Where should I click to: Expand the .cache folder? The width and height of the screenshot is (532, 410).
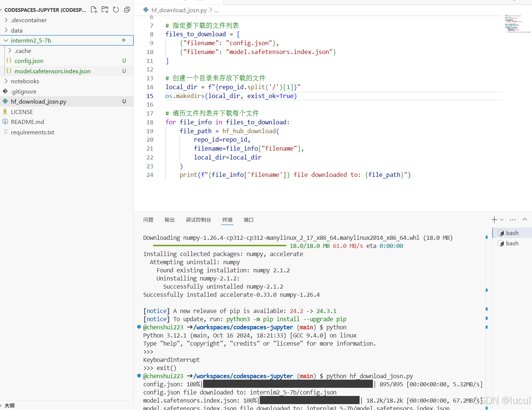tap(10, 51)
